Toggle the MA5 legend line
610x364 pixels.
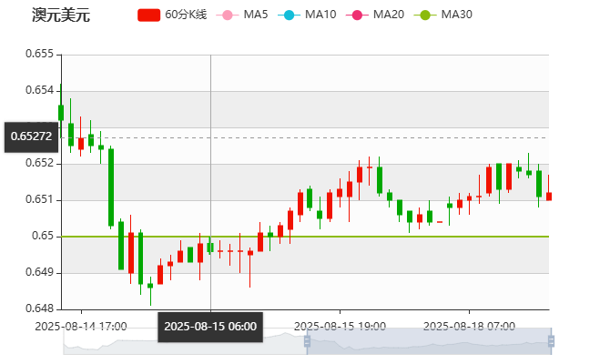(x=242, y=15)
